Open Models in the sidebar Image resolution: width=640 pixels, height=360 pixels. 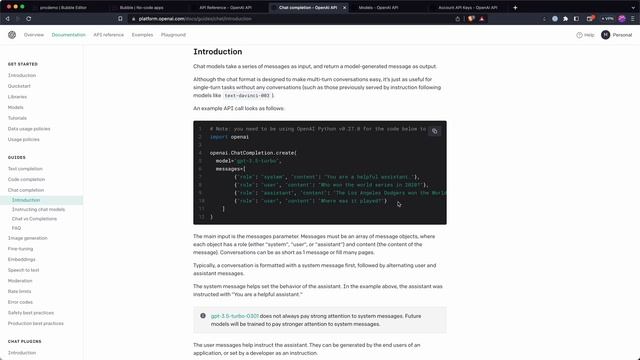16,107
